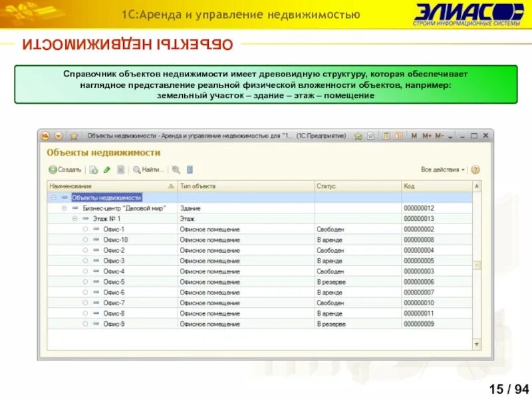
Task: Click В резерве status of Офис-5
Action: 358,281
